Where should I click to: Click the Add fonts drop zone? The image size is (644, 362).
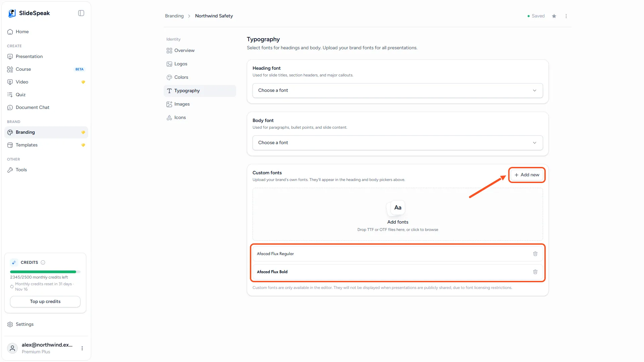click(398, 214)
